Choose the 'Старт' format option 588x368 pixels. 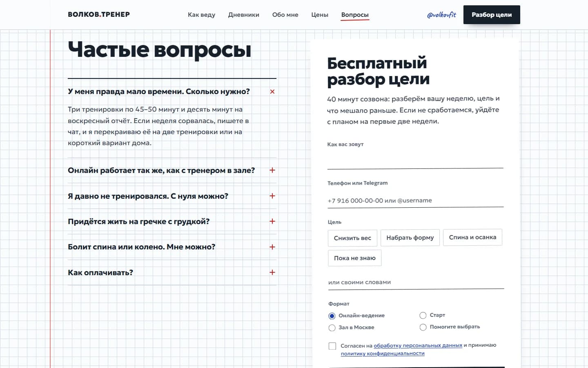423,315
